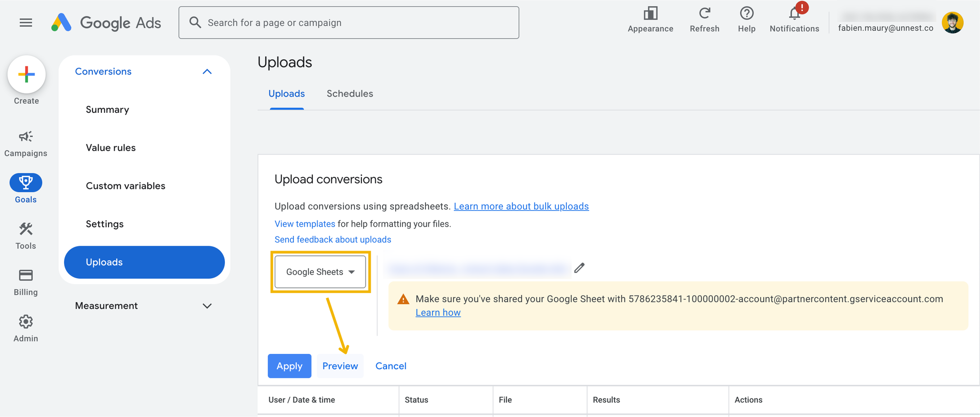Open the hamburger main menu

click(x=26, y=22)
